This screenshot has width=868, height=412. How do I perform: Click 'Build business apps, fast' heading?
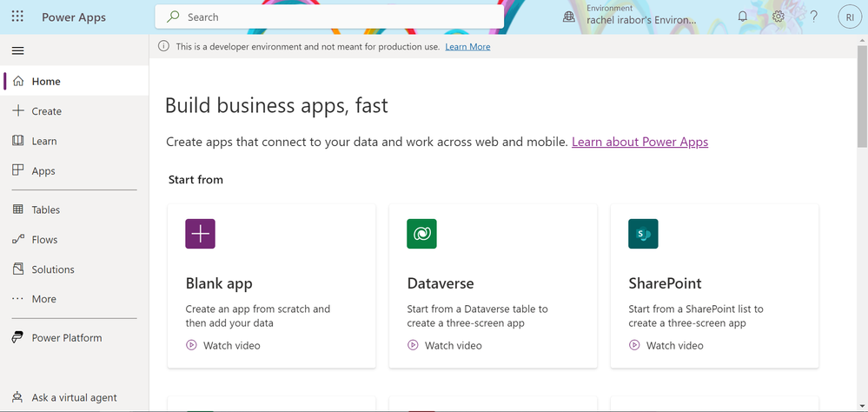tap(277, 105)
